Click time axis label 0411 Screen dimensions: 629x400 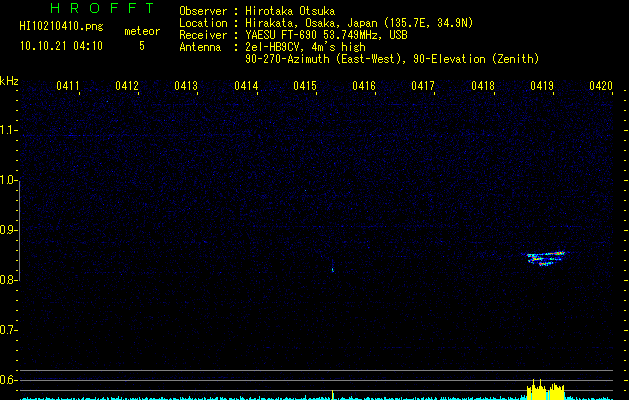click(67, 86)
